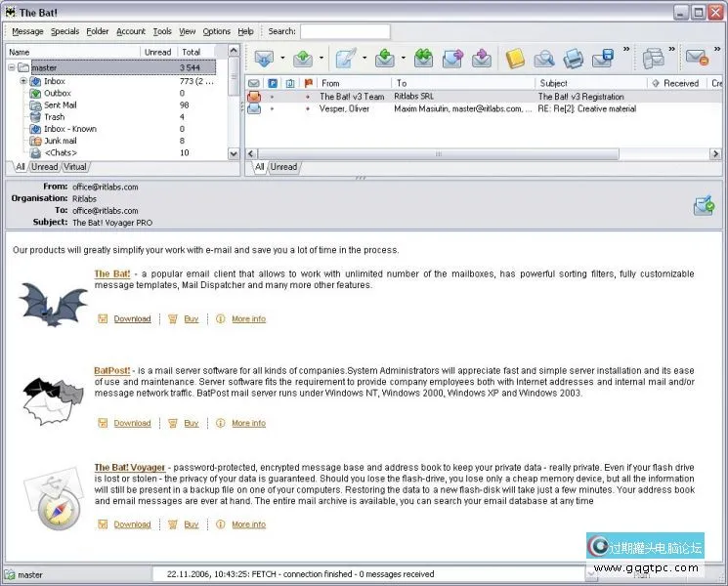Open the Help menu

(245, 31)
